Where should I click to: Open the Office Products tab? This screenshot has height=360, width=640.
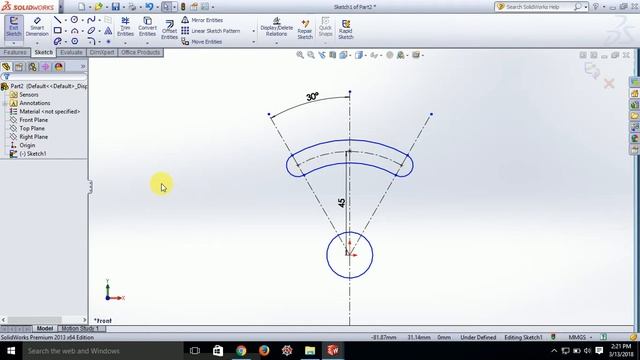[x=140, y=52]
